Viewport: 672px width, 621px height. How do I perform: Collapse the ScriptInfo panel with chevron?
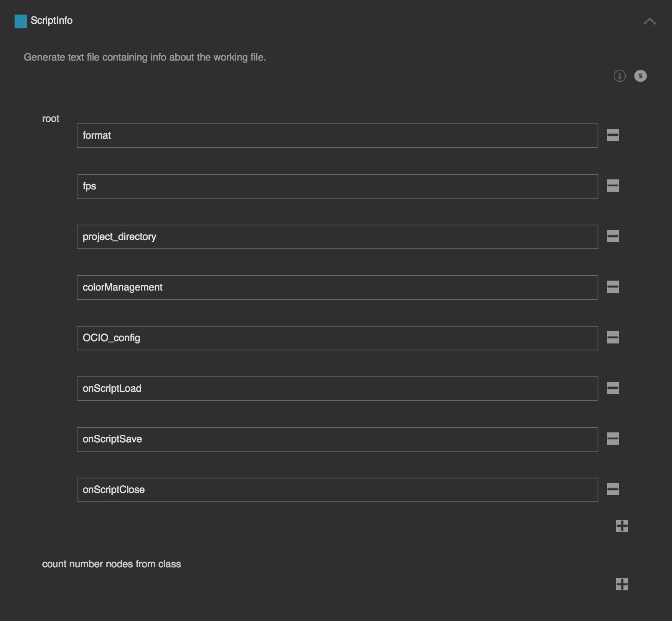649,21
